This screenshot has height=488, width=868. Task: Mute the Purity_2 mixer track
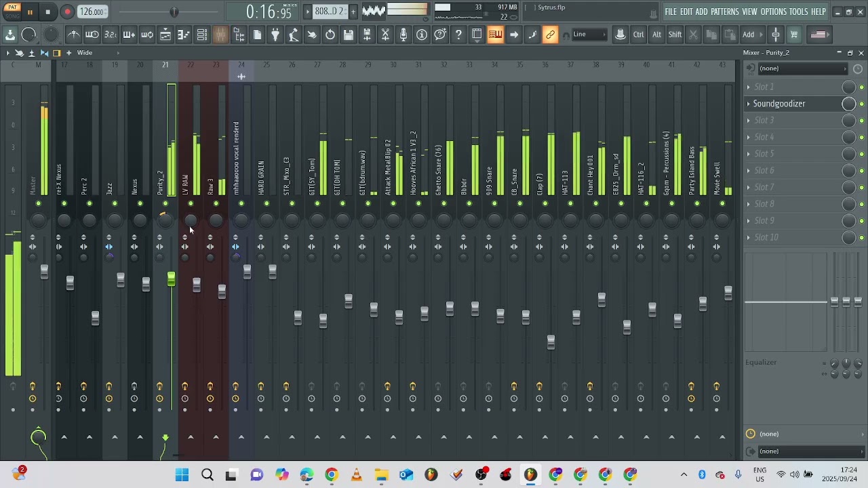point(165,203)
